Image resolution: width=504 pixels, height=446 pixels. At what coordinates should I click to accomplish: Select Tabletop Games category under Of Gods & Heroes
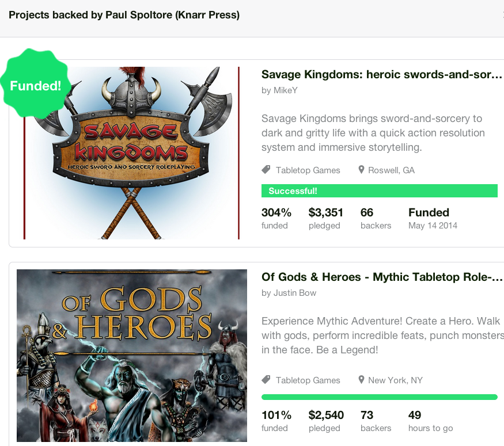tap(308, 380)
